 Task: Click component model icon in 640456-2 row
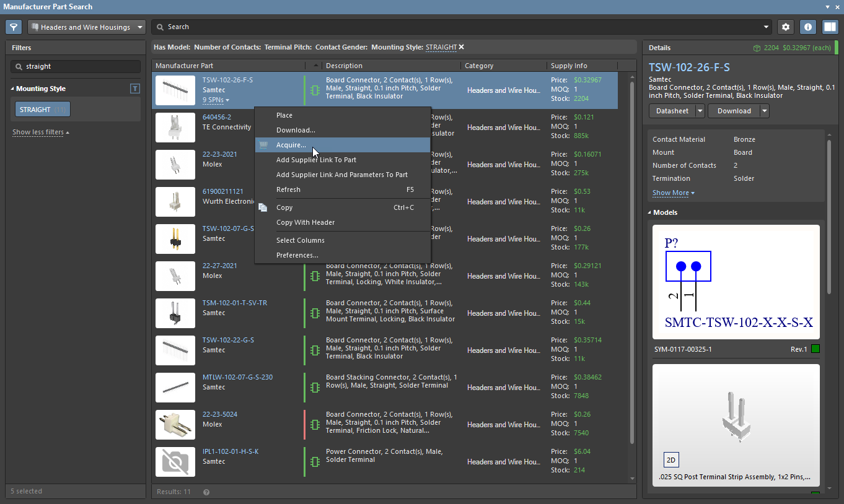point(315,128)
